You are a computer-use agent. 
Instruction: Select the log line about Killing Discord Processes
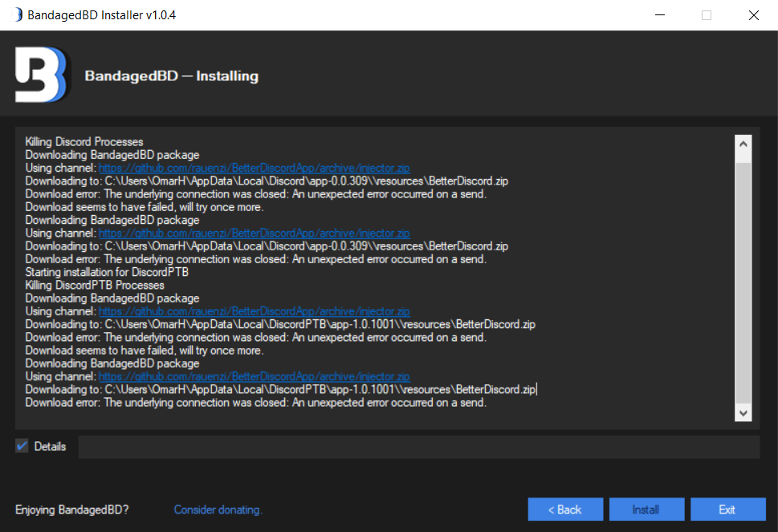click(84, 141)
